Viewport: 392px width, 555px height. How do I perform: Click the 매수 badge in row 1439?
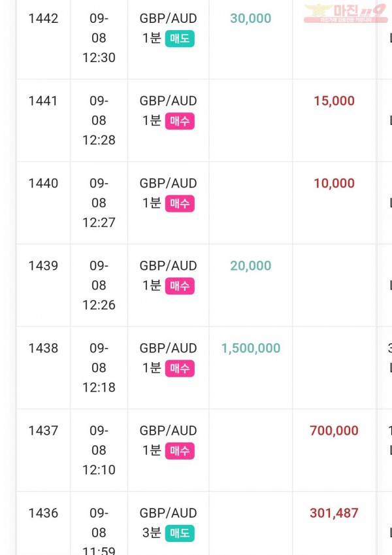(180, 286)
